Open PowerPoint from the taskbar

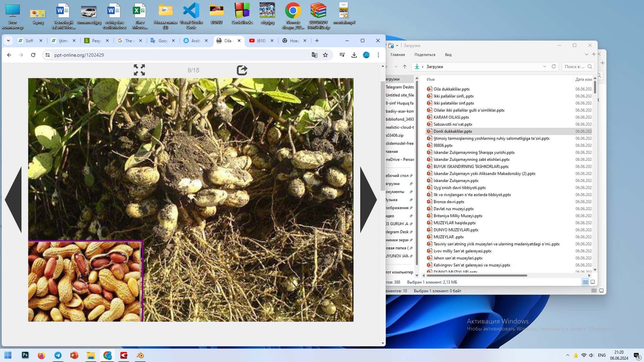click(x=74, y=355)
